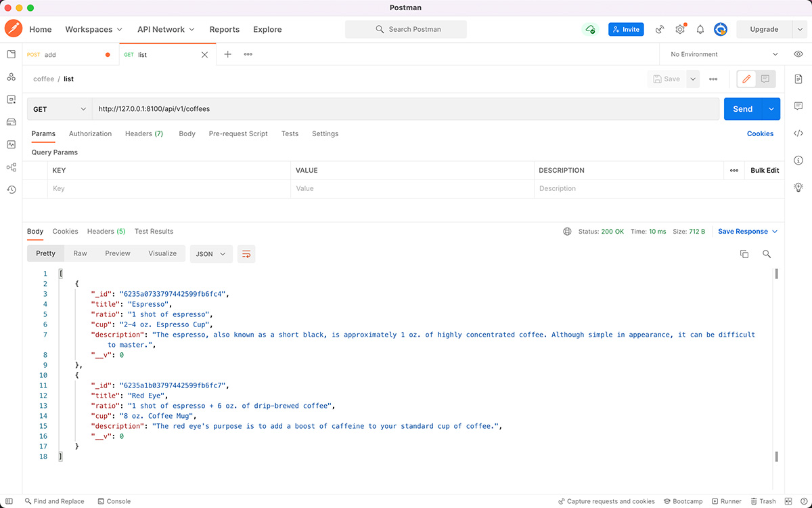Open Find and Replace

pyautogui.click(x=54, y=501)
